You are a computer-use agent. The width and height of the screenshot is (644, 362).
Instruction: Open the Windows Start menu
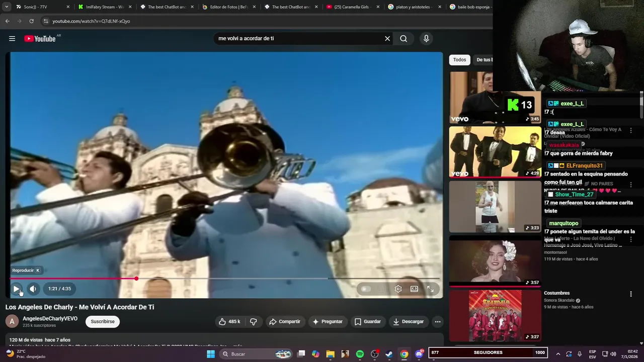coord(211,354)
